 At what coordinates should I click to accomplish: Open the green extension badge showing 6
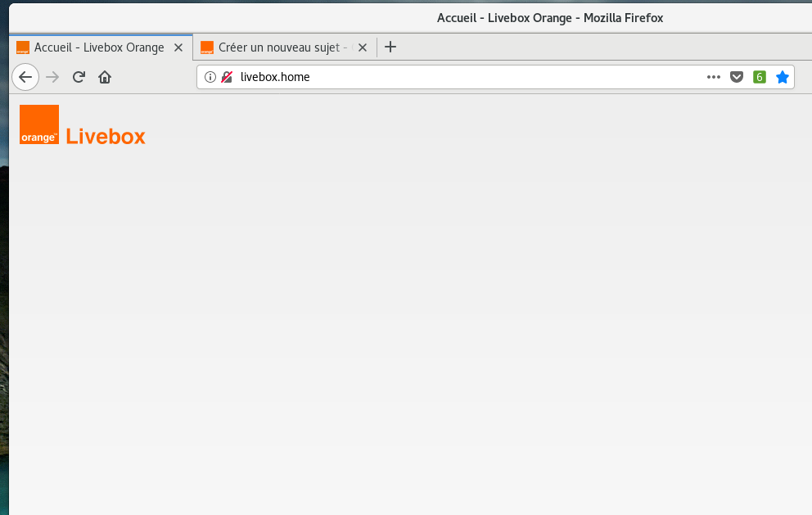tap(759, 77)
